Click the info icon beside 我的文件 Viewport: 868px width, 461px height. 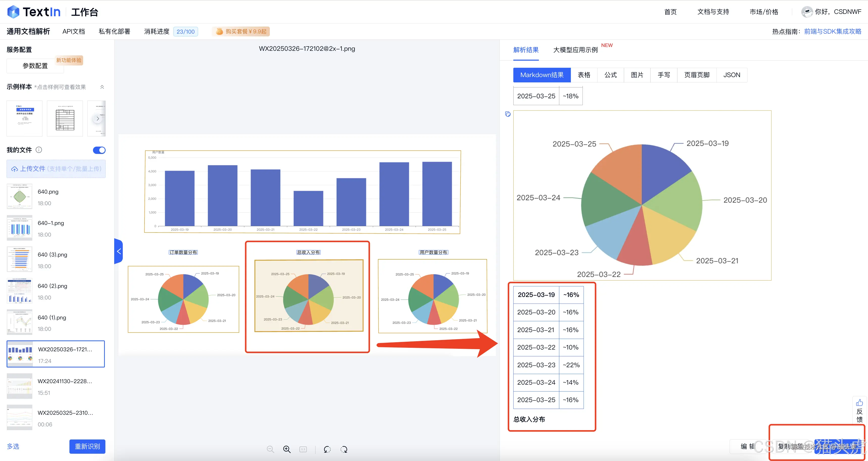point(39,150)
